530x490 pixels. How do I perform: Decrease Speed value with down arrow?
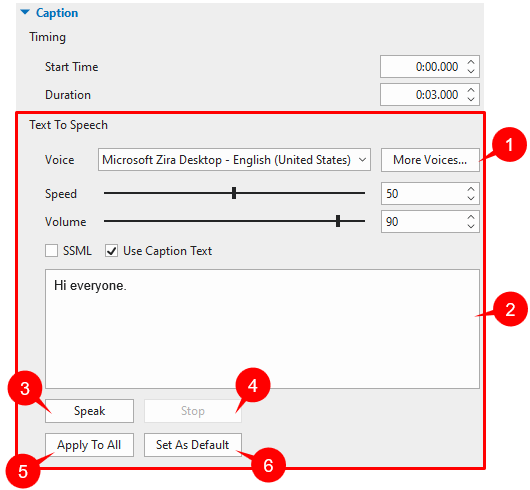coord(471,198)
